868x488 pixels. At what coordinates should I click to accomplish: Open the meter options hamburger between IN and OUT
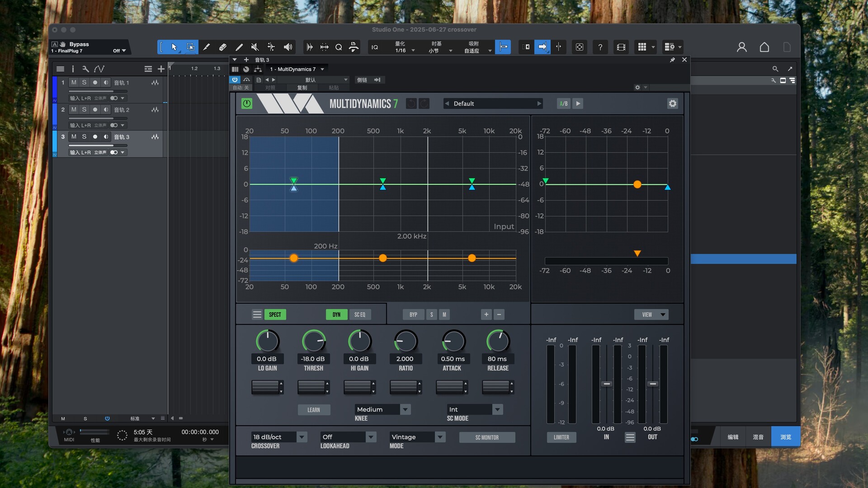click(630, 437)
